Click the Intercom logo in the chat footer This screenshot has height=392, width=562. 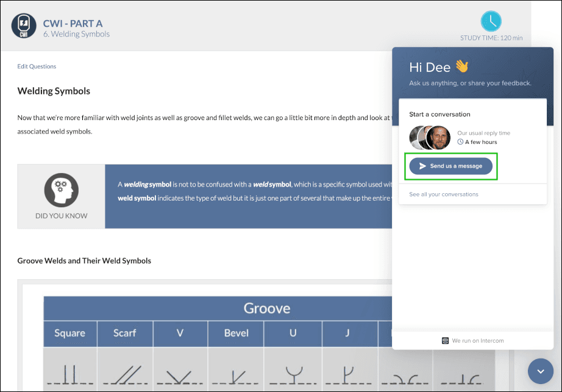pos(444,340)
